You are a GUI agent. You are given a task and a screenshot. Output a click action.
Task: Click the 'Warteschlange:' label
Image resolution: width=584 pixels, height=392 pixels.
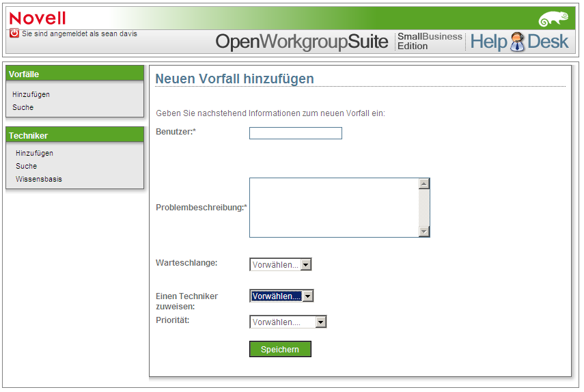[x=186, y=263]
